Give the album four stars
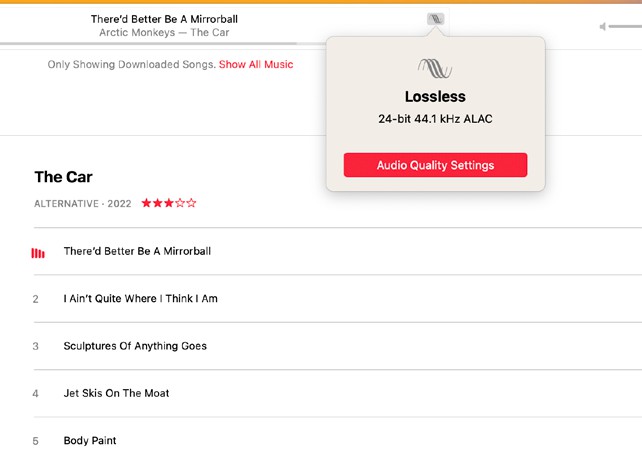The image size is (642, 449). click(180, 203)
